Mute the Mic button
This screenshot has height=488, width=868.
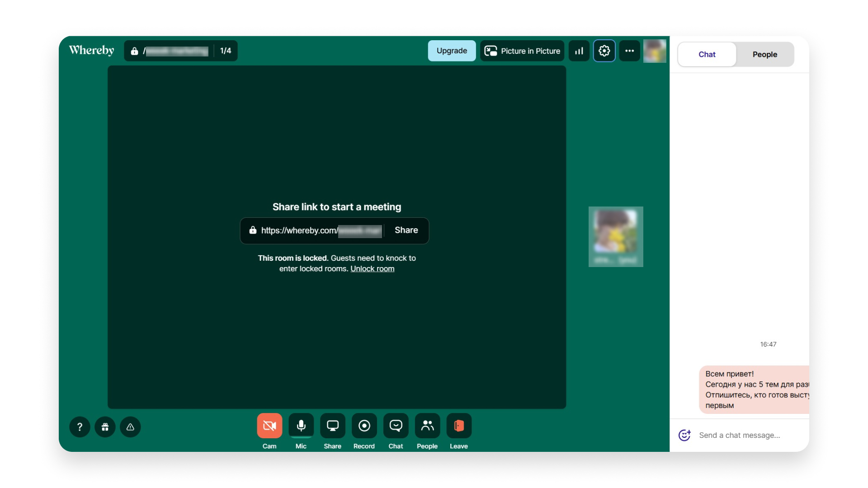(x=301, y=426)
